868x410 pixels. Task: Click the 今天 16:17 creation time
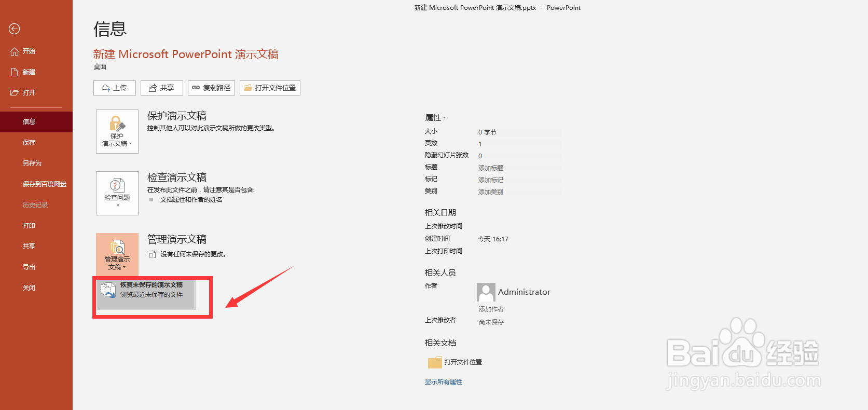click(493, 239)
